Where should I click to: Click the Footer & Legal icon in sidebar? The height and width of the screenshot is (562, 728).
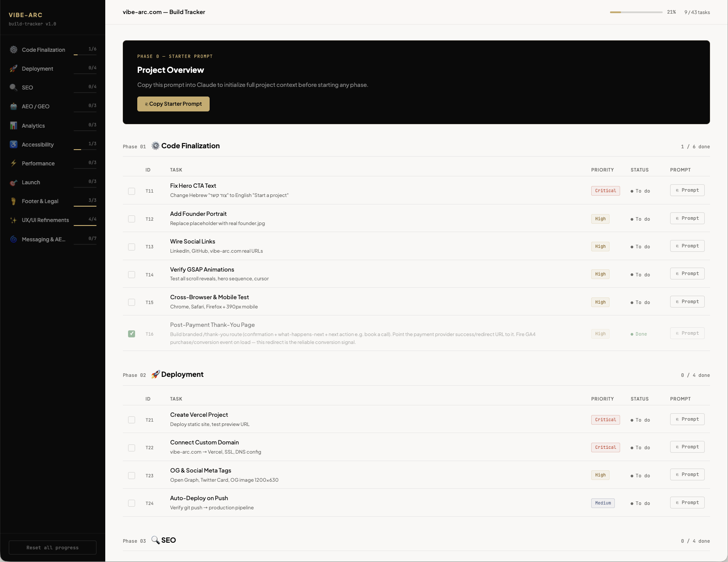point(14,201)
